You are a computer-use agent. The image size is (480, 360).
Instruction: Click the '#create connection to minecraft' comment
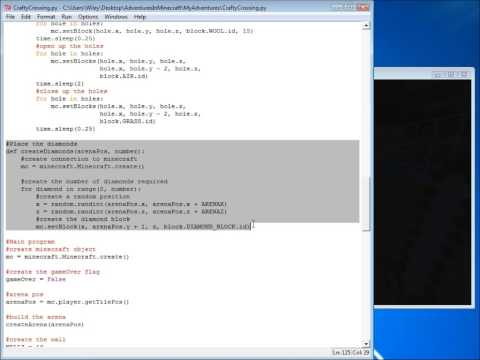79,159
